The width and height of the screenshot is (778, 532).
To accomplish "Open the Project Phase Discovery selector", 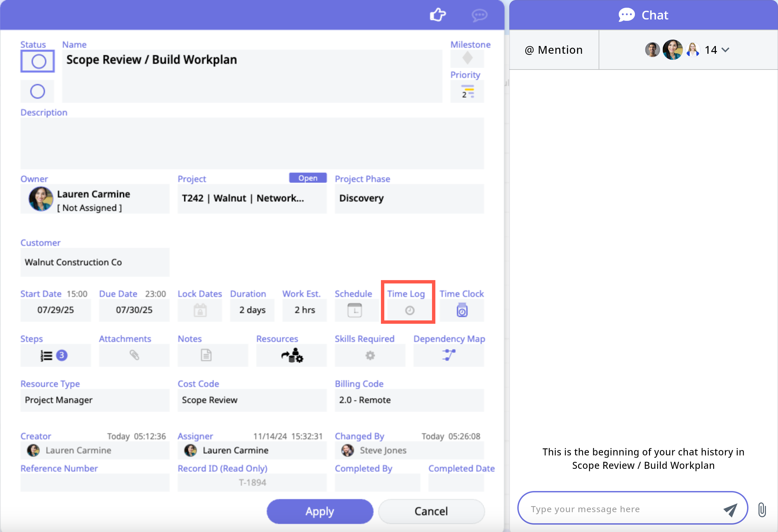I will click(x=409, y=198).
